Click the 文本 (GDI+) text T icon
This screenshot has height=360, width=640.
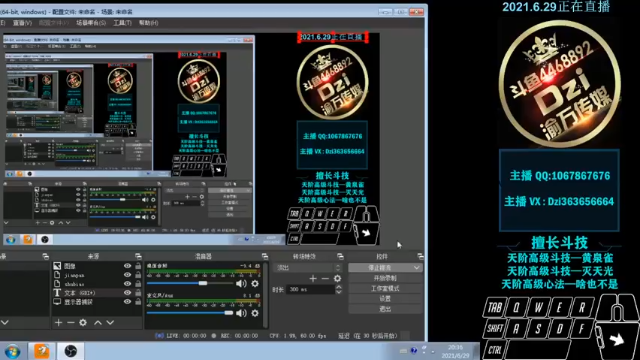[x=57, y=293]
